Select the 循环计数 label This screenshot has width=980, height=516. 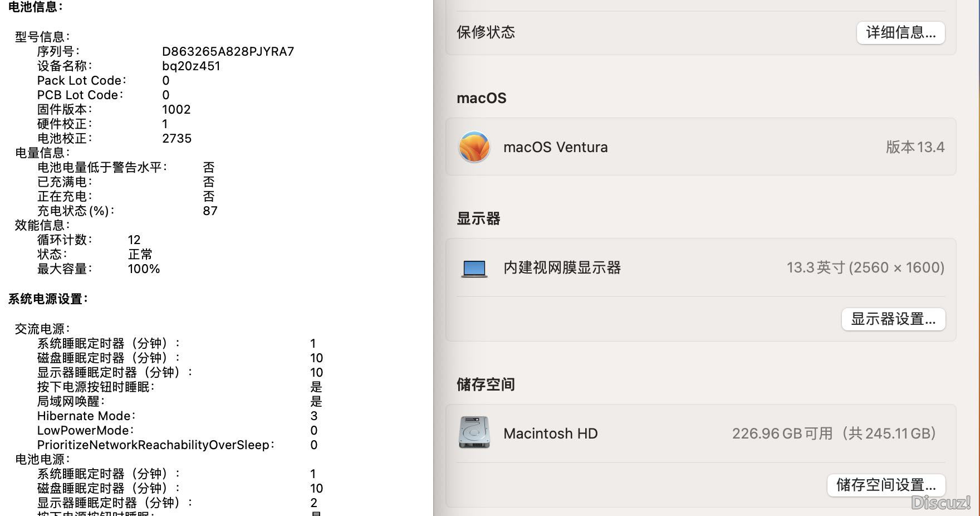[x=65, y=240]
